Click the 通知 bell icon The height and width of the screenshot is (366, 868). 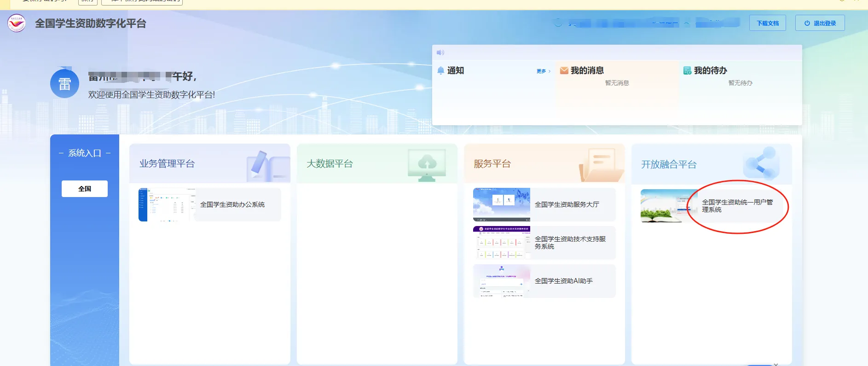441,70
